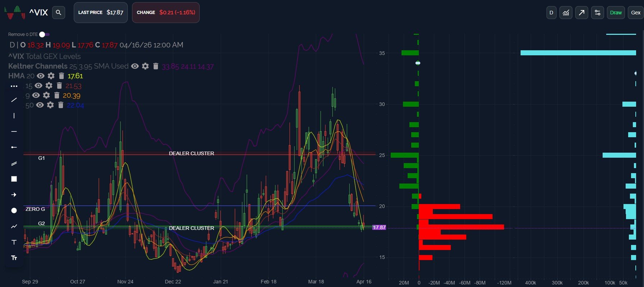Click the Gex button

coord(636,13)
